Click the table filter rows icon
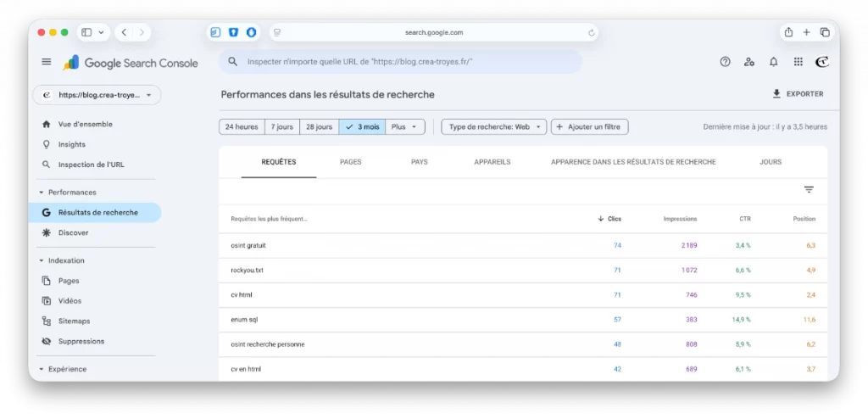 tap(809, 190)
